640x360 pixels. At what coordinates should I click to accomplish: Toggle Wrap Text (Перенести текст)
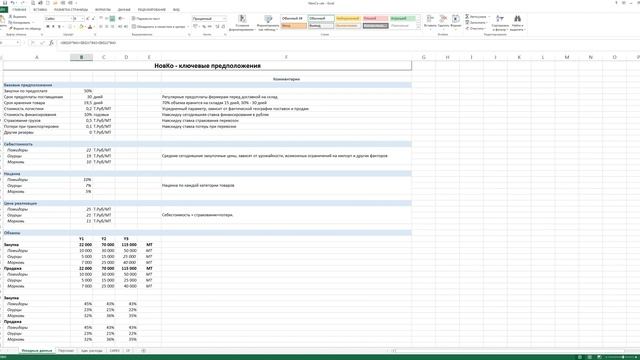click(146, 19)
